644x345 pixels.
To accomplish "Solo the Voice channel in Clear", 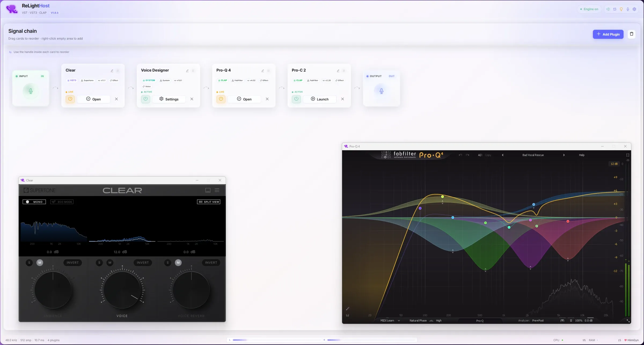I will (99, 263).
